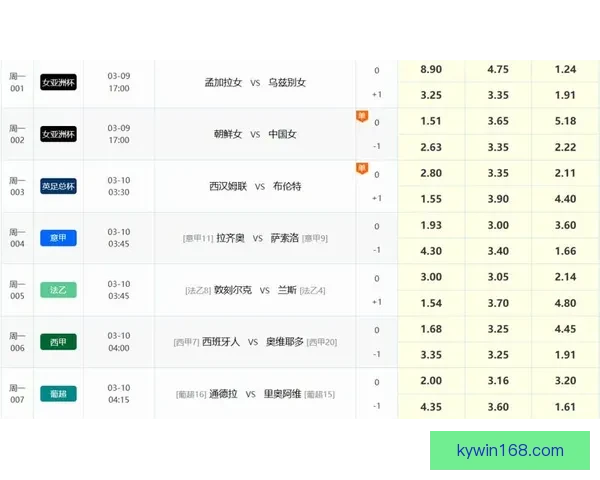Select away win odds 1.24 for 乌兹别女
Image resolution: width=600 pixels, height=480 pixels.
pyautogui.click(x=565, y=69)
